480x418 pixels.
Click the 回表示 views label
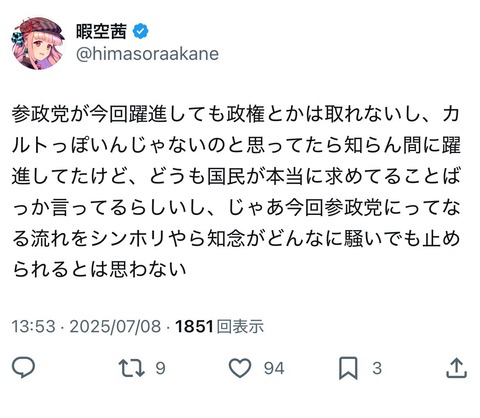(x=240, y=326)
